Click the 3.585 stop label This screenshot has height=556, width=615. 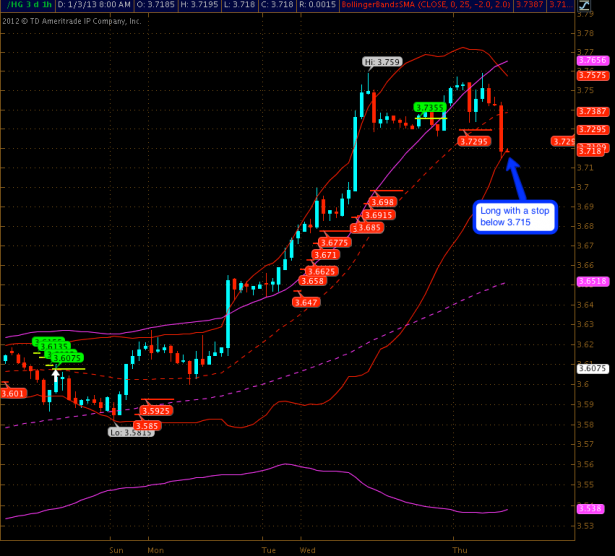click(147, 426)
